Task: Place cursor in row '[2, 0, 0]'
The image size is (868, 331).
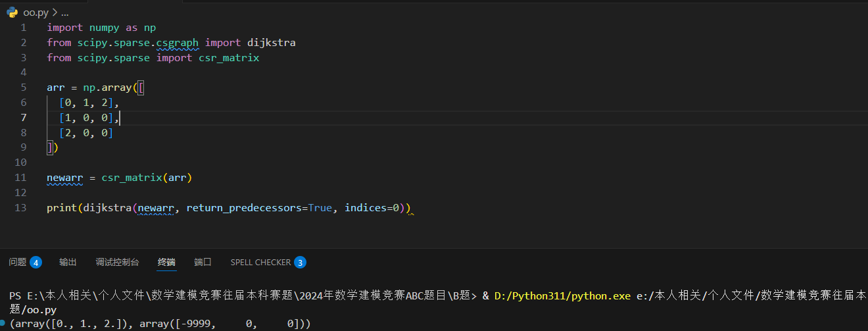Action: click(86, 133)
